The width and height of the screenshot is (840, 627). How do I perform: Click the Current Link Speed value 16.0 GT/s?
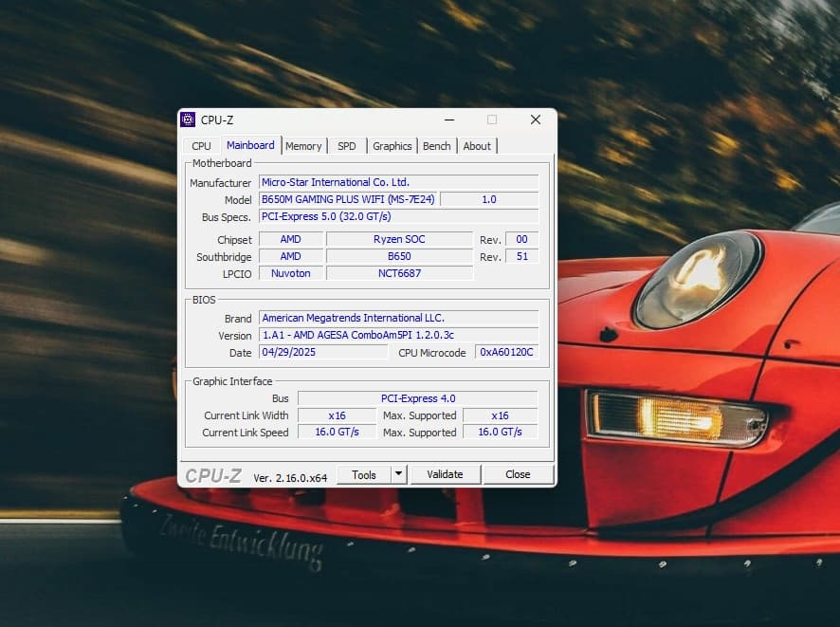click(337, 432)
